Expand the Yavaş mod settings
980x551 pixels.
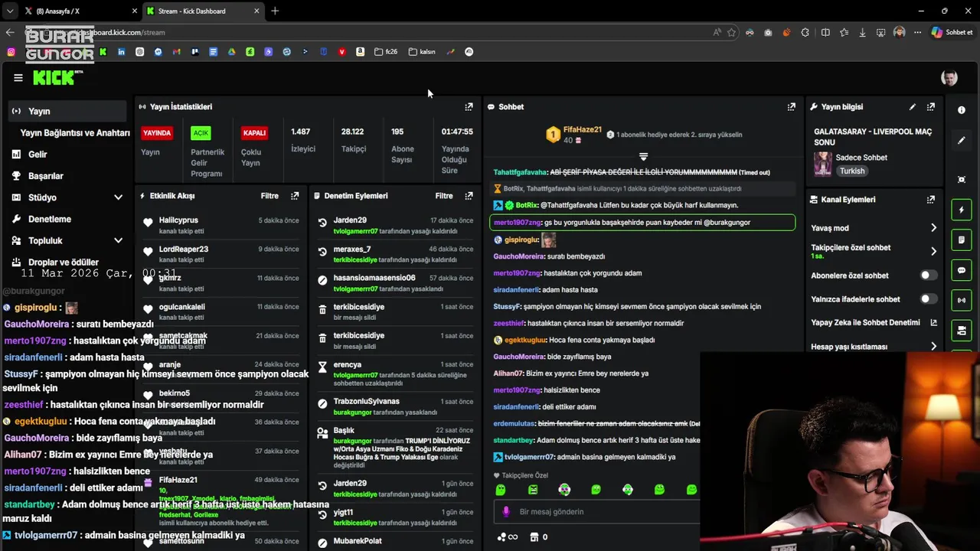933,228
